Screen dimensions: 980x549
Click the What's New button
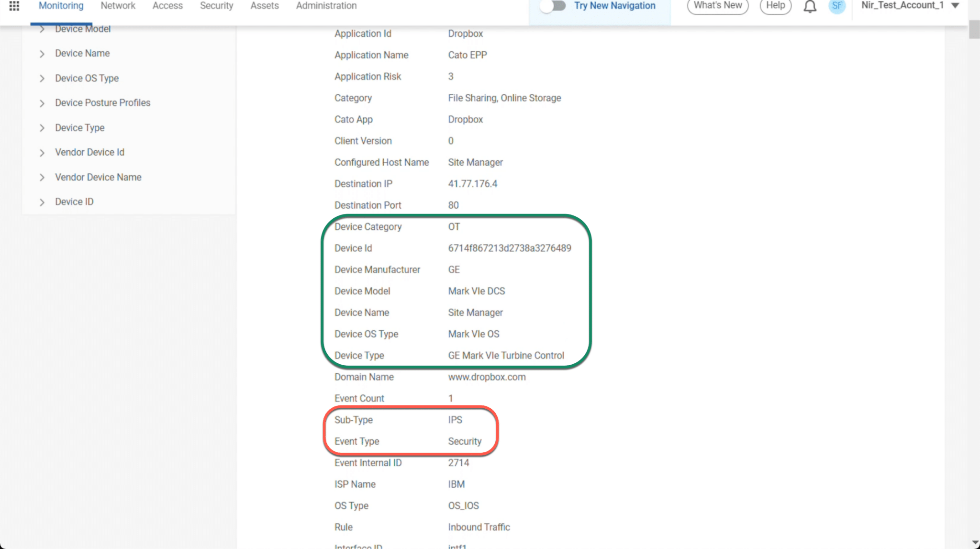click(x=717, y=6)
